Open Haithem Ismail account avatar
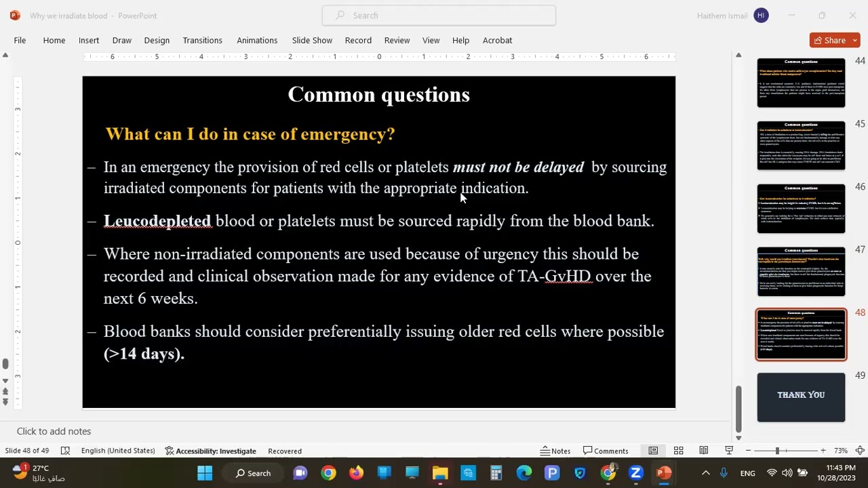 point(761,16)
